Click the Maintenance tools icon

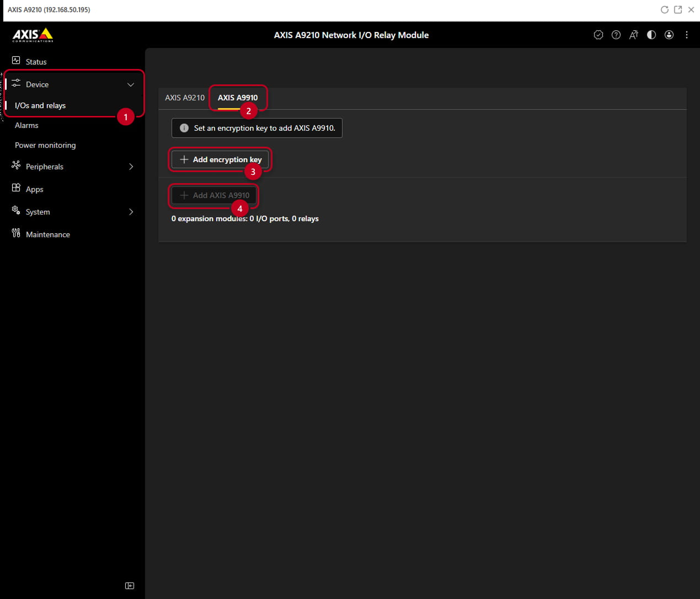click(16, 233)
